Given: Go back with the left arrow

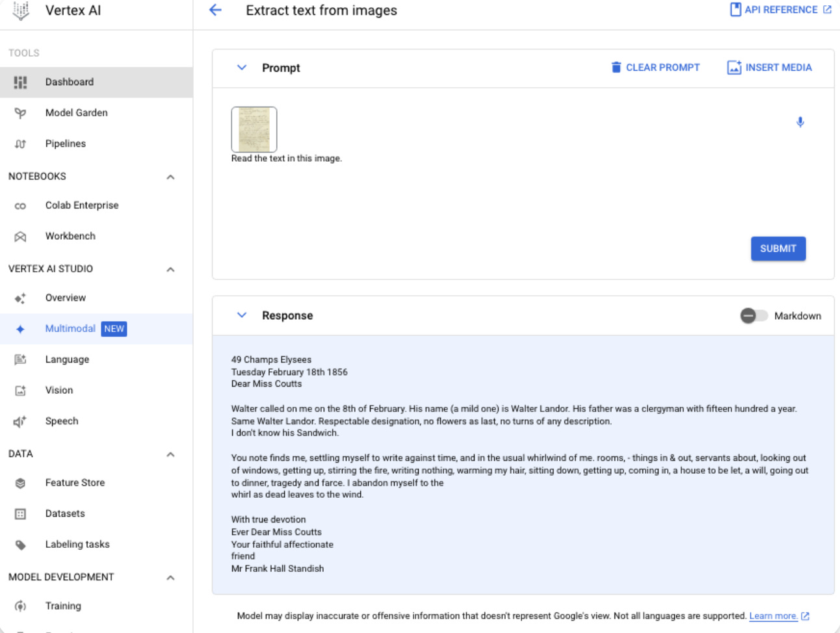Looking at the screenshot, I should pyautogui.click(x=215, y=10).
